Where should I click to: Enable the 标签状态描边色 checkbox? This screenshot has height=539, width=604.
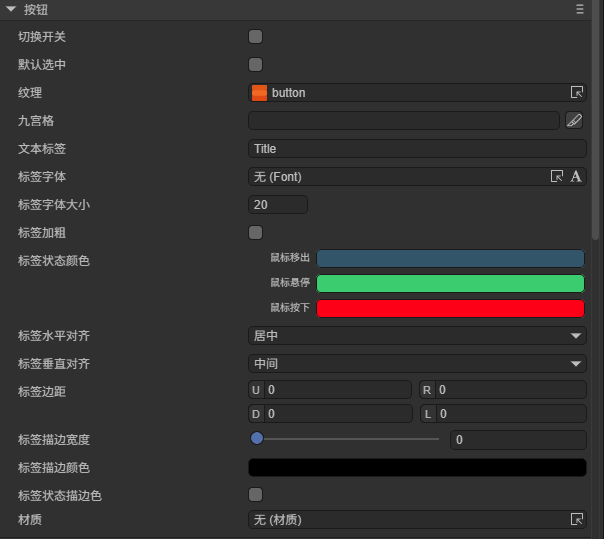point(255,495)
